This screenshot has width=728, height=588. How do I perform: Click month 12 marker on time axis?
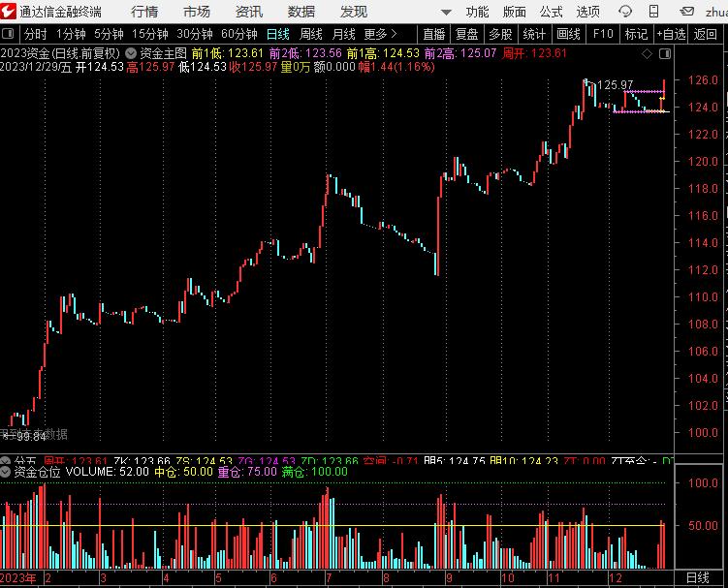click(x=616, y=578)
